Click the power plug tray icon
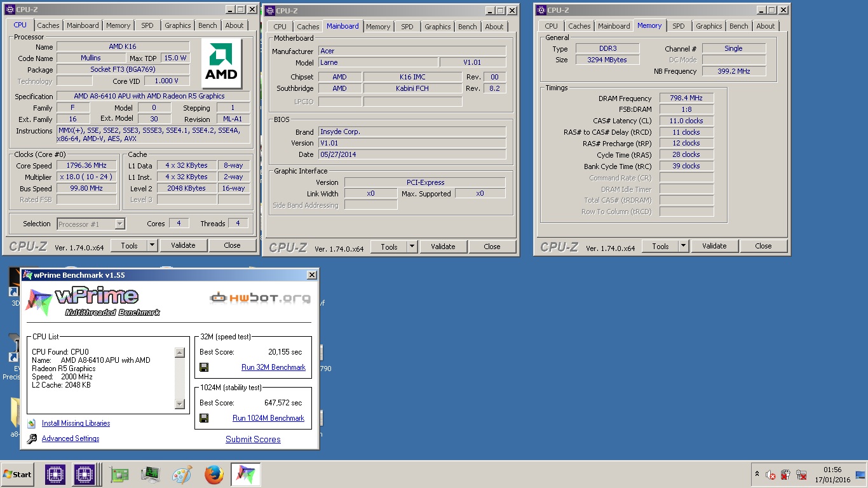This screenshot has width=868, height=488. tap(785, 475)
